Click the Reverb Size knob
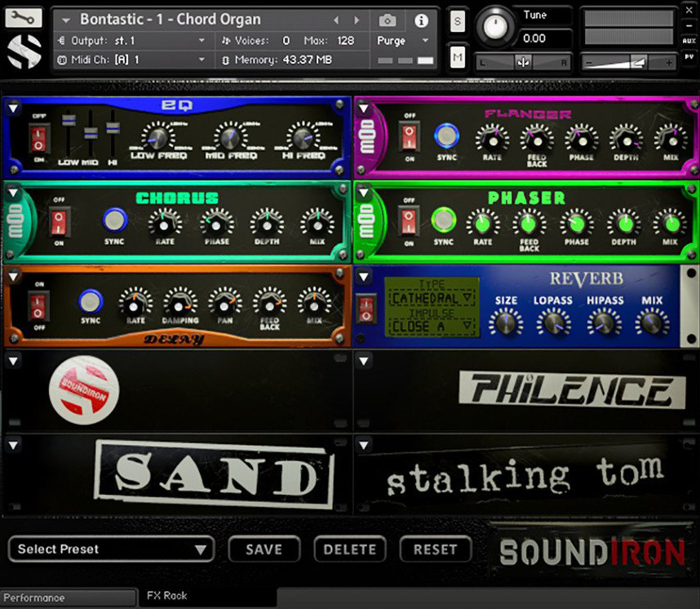Image resolution: width=700 pixels, height=609 pixels. point(506,322)
